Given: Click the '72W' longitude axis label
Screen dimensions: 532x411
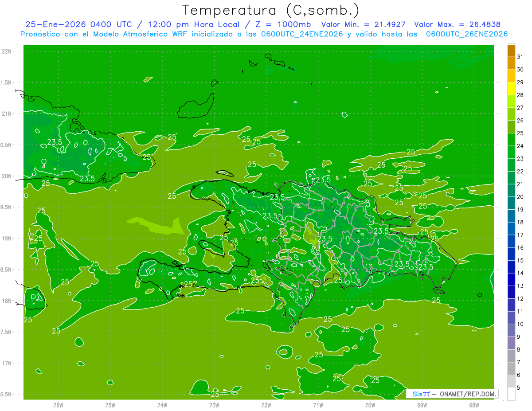Looking at the screenshot, I should pyautogui.click(x=266, y=405).
